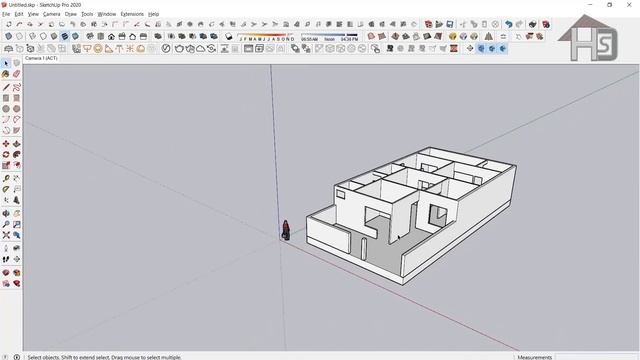
Task: Select the Offset tool
Action: tap(16, 165)
